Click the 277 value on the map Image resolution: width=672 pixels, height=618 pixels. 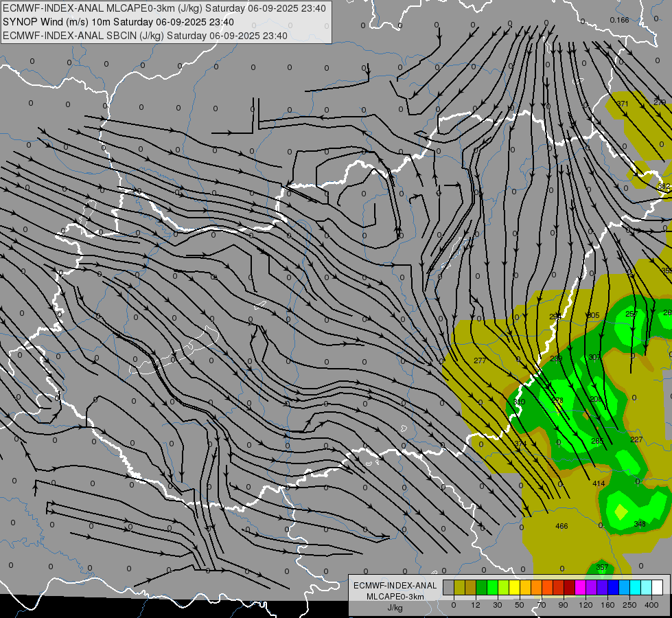pos(480,360)
